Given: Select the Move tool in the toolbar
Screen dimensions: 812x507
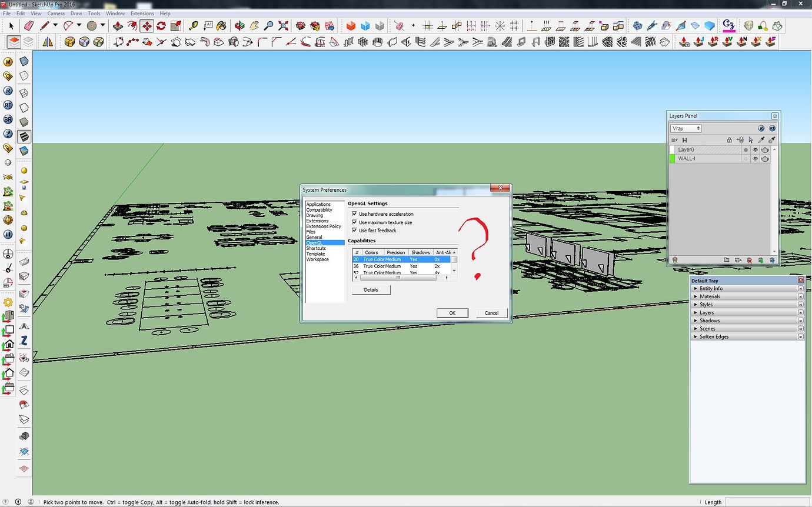Looking at the screenshot, I should (147, 26).
